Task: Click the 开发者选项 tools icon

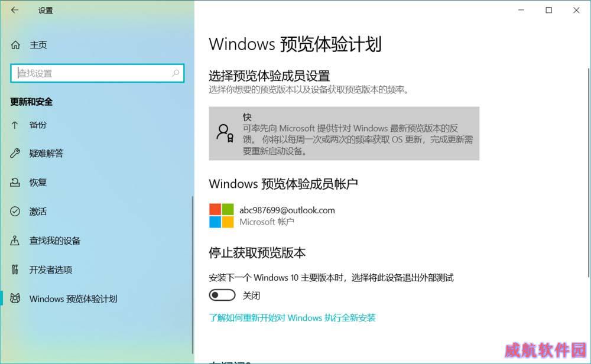Action: pyautogui.click(x=15, y=269)
